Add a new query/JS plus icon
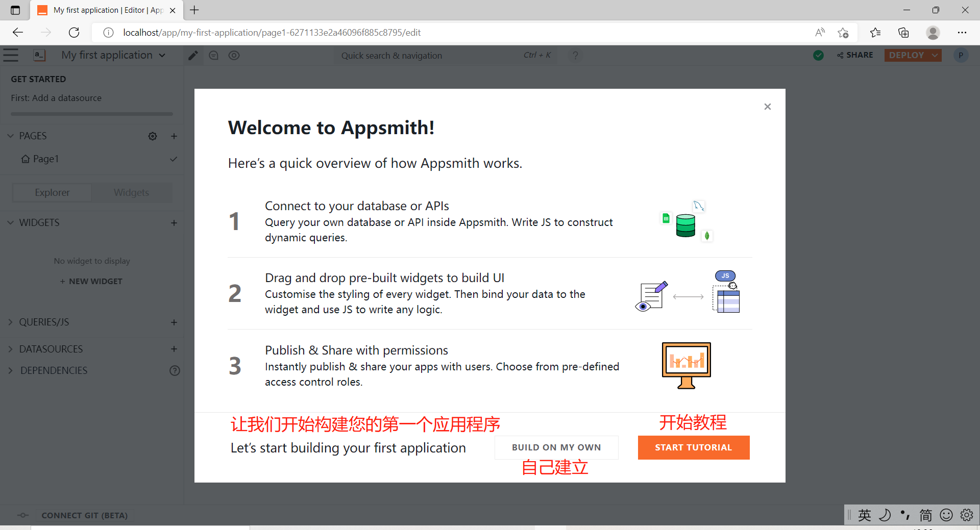The height and width of the screenshot is (530, 980). click(x=174, y=322)
